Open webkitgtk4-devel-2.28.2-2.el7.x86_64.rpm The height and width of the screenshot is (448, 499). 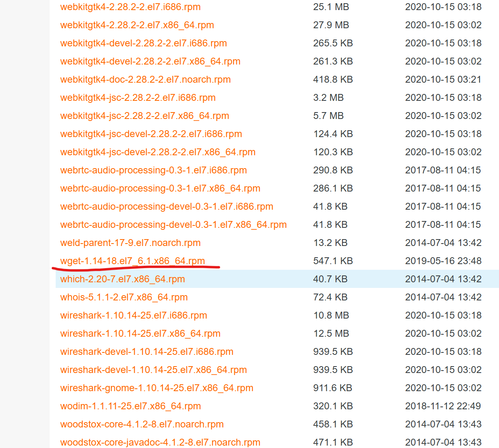(x=150, y=61)
